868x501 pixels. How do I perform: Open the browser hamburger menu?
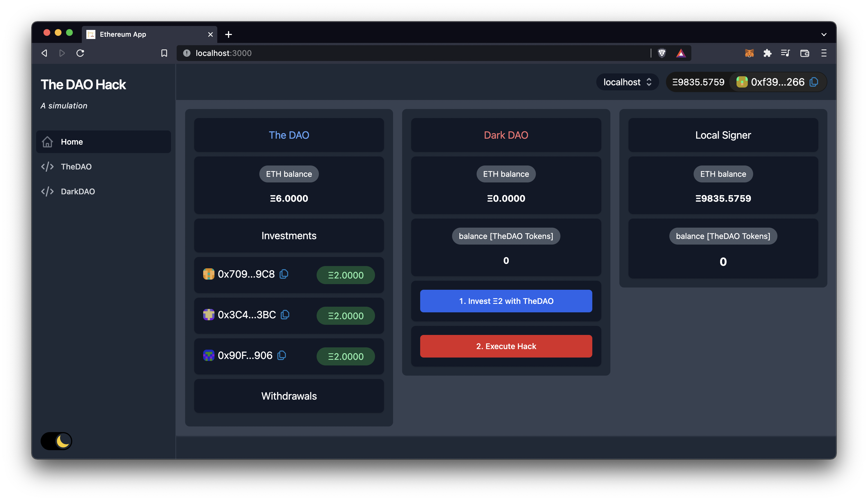click(824, 53)
